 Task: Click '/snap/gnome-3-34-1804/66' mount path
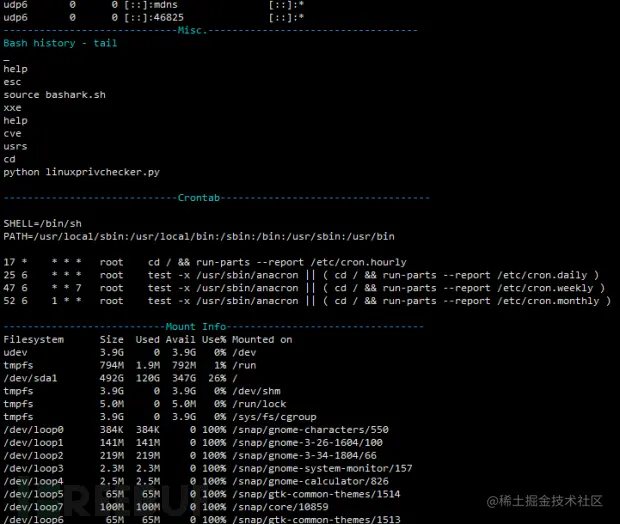(304, 456)
